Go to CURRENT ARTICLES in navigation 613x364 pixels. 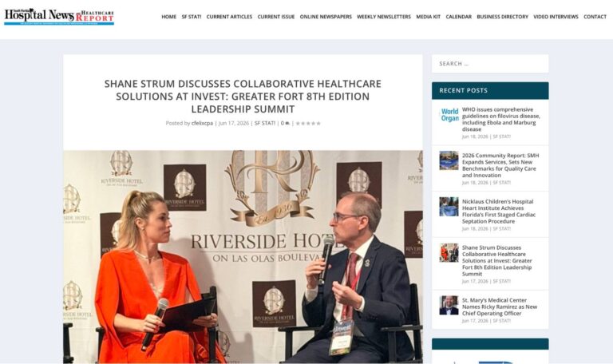tap(229, 17)
